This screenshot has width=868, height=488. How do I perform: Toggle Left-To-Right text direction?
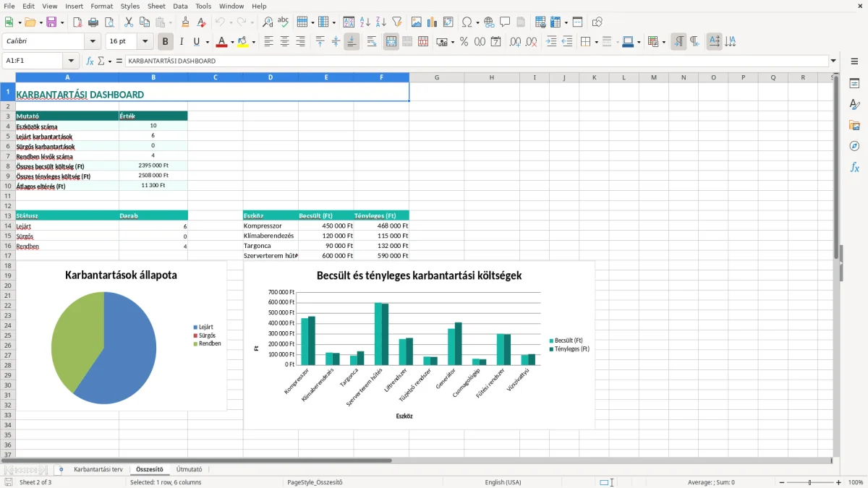click(678, 42)
